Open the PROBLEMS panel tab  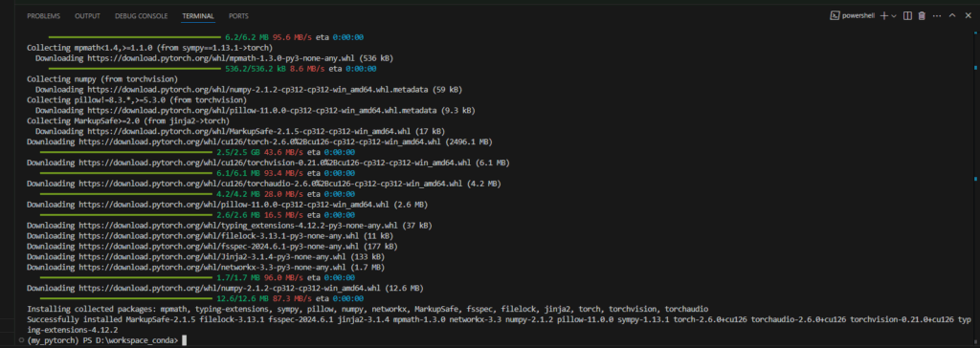tap(44, 16)
